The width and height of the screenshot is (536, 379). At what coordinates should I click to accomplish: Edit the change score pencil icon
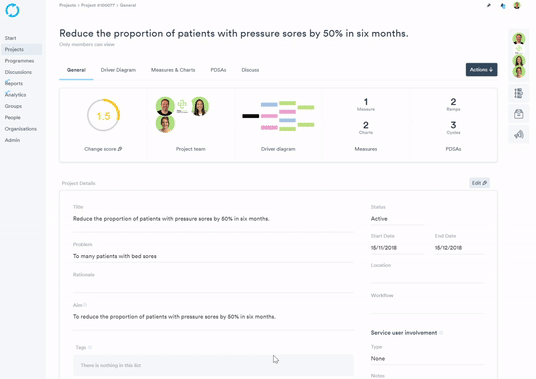(x=120, y=149)
